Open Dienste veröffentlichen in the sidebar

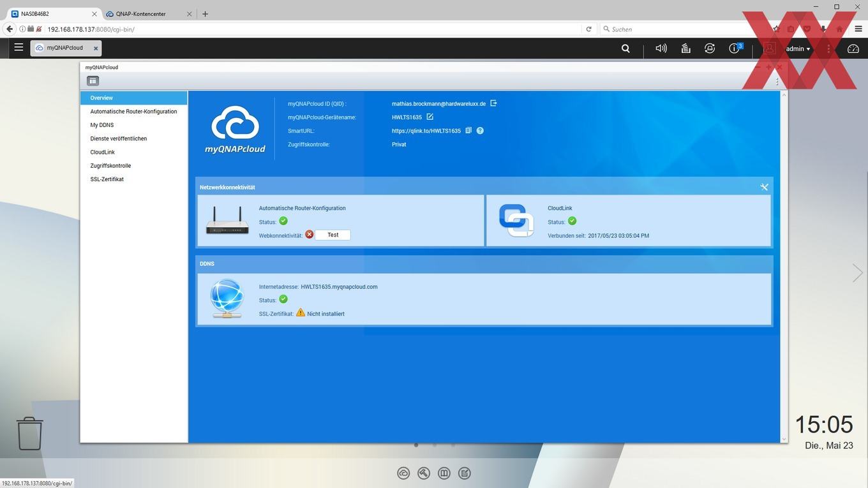[134, 138]
